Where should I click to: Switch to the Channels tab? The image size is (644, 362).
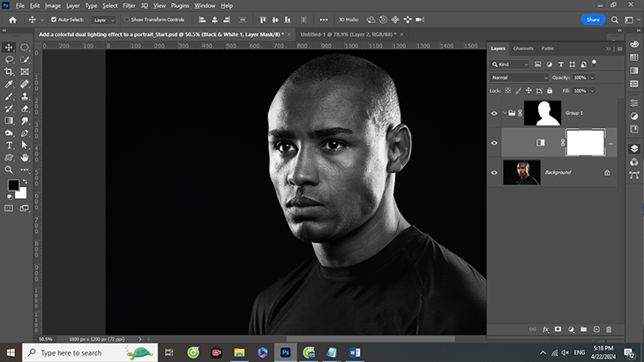click(x=523, y=48)
